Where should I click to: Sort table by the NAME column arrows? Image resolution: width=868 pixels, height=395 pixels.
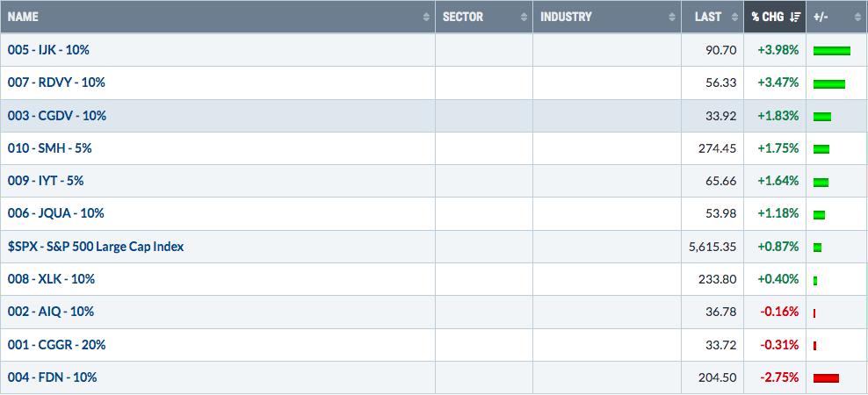point(426,18)
